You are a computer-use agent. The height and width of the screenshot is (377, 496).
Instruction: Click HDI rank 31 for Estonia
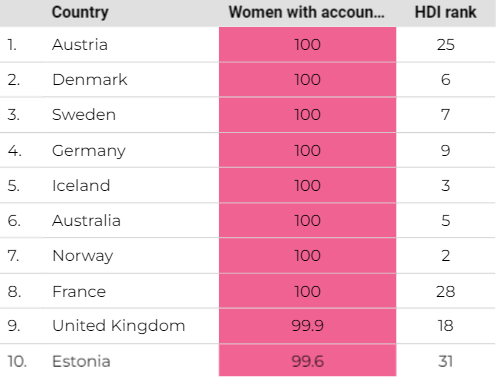pyautogui.click(x=446, y=361)
